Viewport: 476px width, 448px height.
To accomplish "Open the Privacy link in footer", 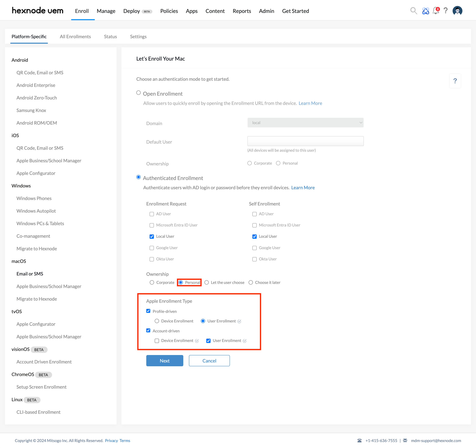I will click(111, 441).
